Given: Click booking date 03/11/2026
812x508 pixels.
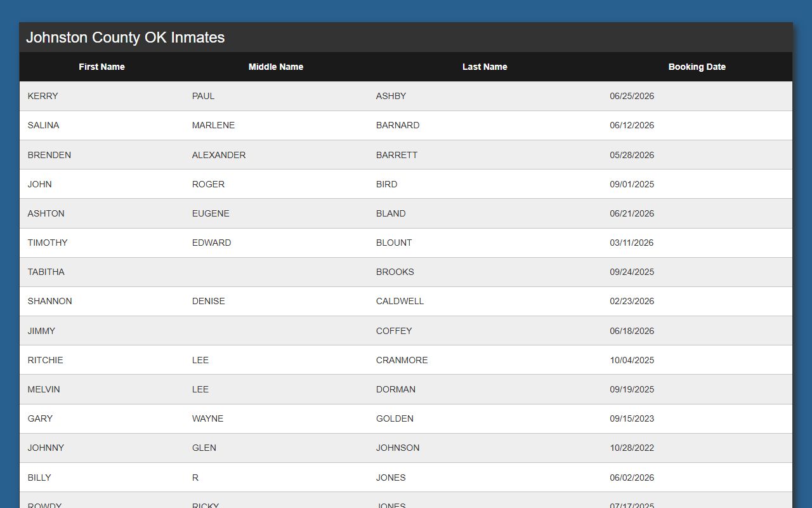Looking at the screenshot, I should 632,243.
